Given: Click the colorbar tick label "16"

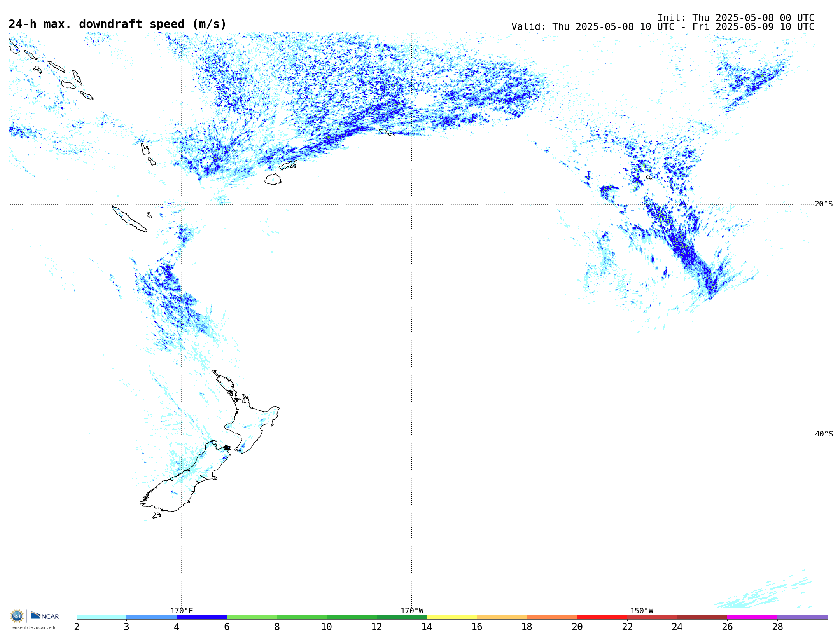Looking at the screenshot, I should coord(477,627).
